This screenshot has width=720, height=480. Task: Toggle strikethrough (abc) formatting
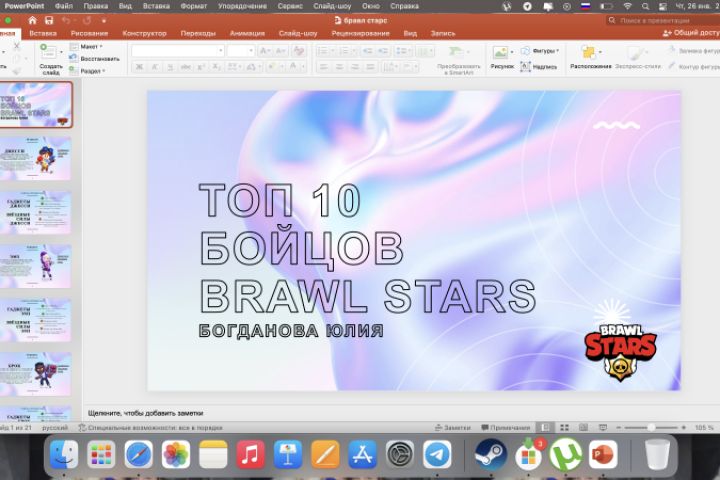[186, 67]
